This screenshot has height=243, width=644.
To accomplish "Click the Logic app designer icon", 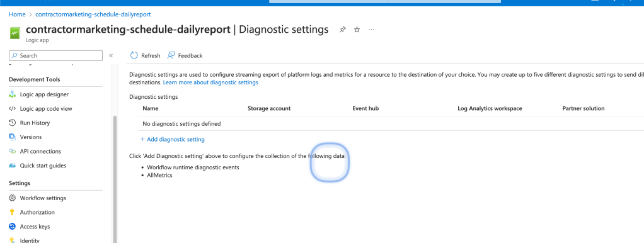I will tap(13, 94).
